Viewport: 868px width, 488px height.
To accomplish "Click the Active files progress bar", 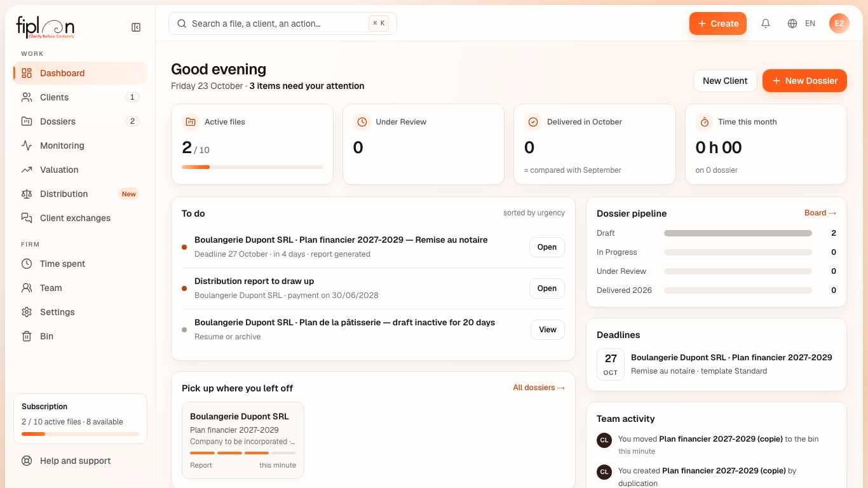I will [252, 167].
